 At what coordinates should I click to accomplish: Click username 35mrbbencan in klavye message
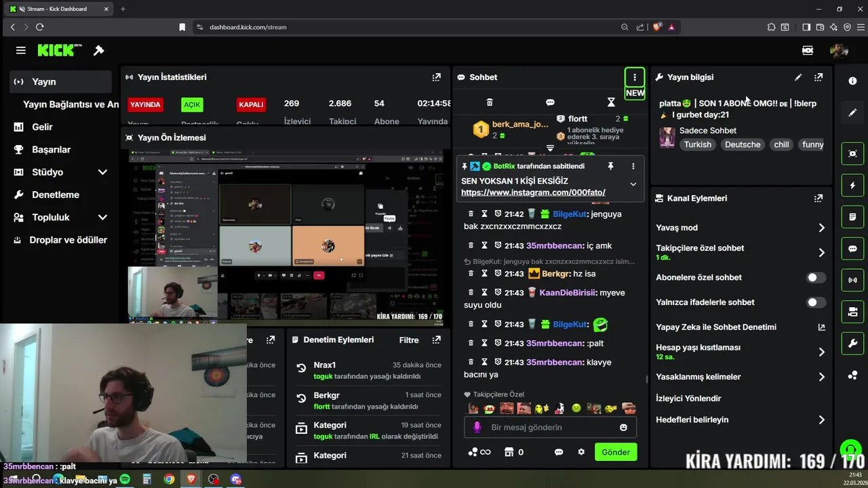tap(555, 362)
